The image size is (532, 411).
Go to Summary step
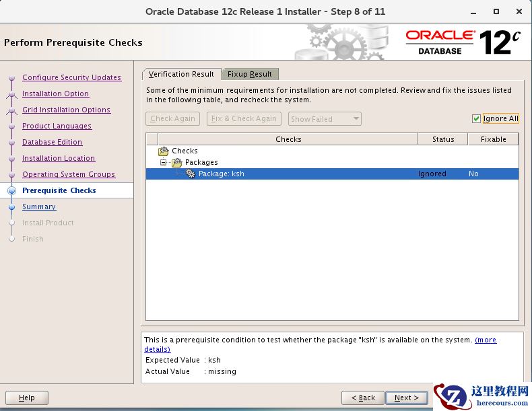click(39, 207)
